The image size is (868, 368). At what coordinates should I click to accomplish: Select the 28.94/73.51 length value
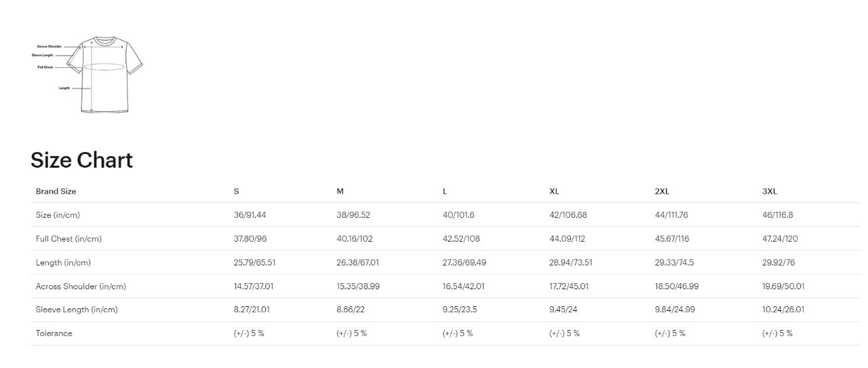570,263
